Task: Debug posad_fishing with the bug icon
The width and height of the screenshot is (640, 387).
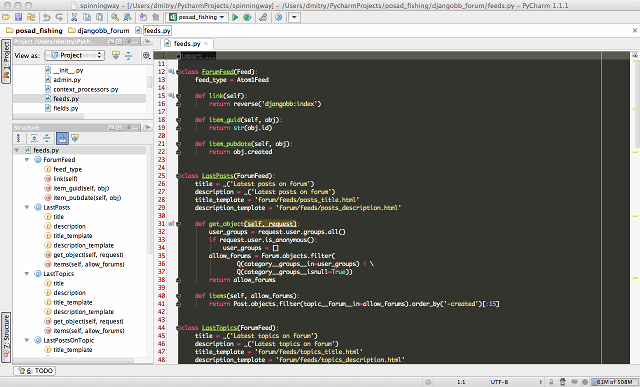Action: point(247,17)
